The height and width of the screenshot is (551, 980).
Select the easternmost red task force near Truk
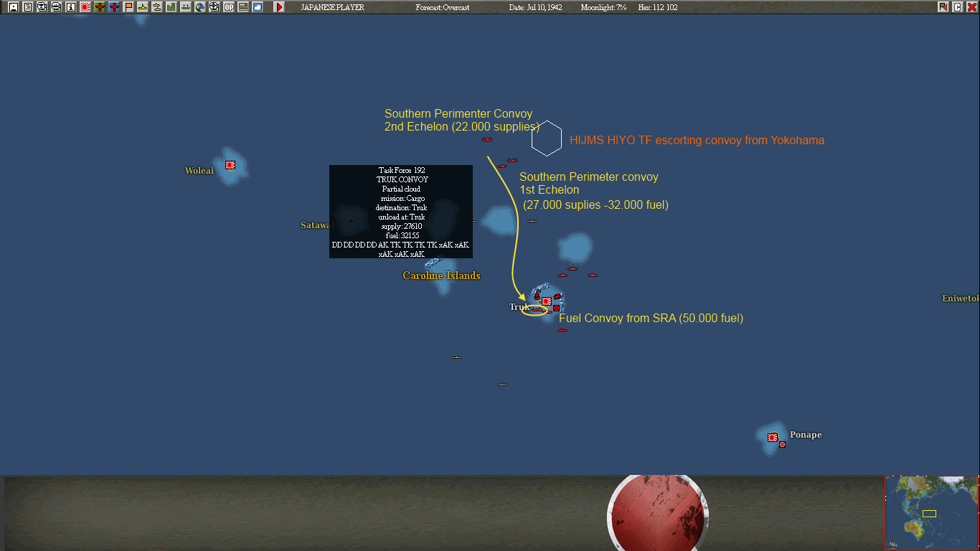(x=593, y=275)
